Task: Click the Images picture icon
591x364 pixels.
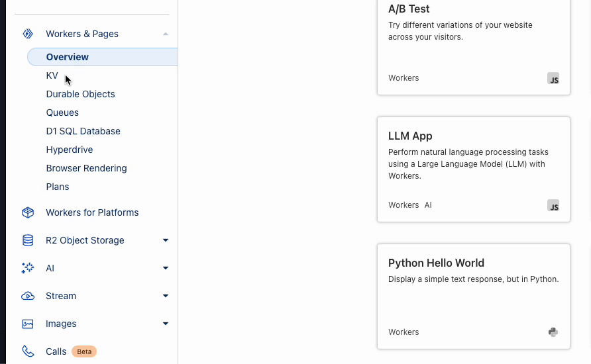Action: (x=28, y=324)
